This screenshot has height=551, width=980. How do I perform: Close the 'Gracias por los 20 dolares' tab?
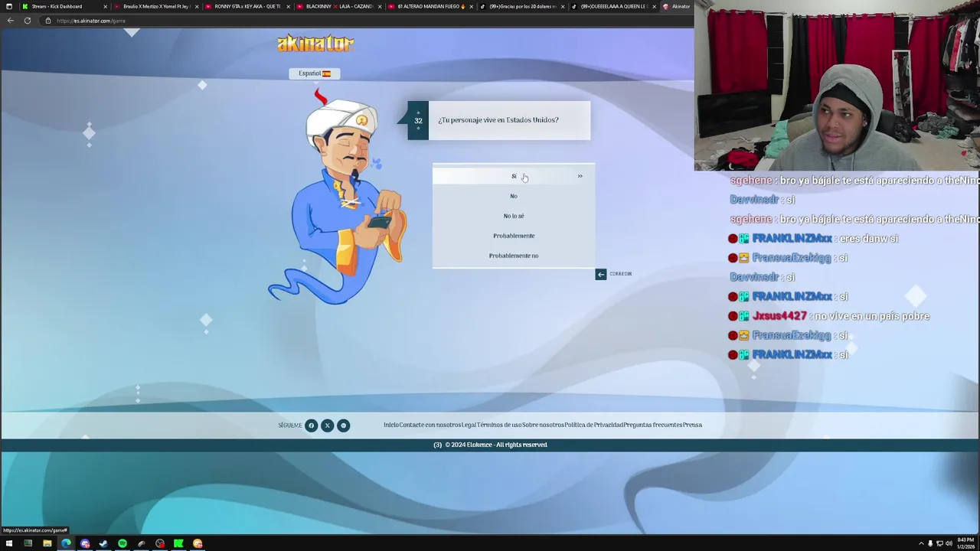pyautogui.click(x=563, y=6)
